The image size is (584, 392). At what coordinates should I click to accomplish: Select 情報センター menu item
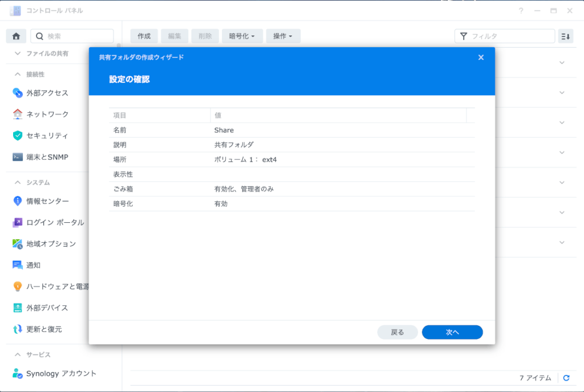click(48, 201)
